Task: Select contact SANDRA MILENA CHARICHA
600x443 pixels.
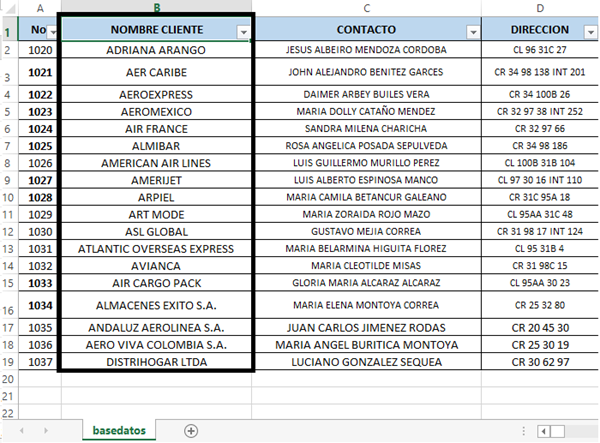Action: [367, 129]
